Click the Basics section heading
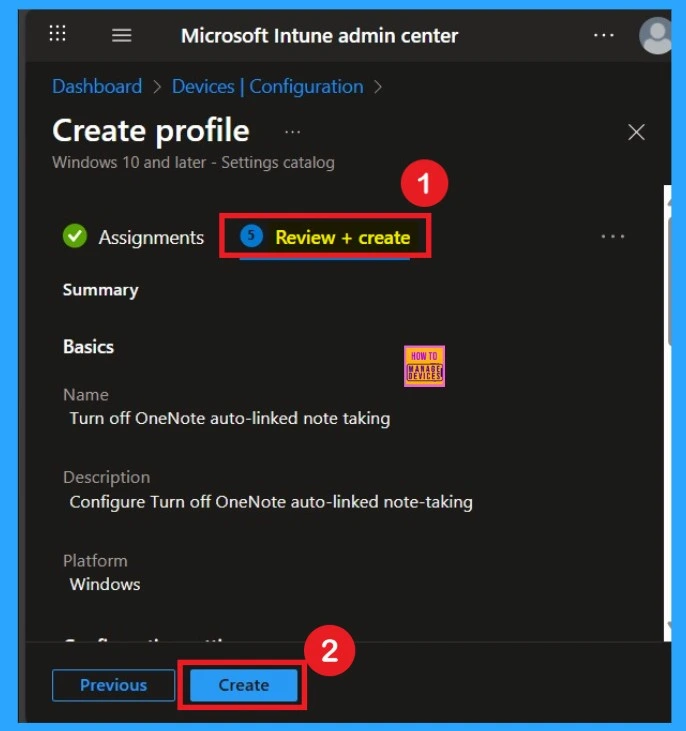 pyautogui.click(x=89, y=347)
